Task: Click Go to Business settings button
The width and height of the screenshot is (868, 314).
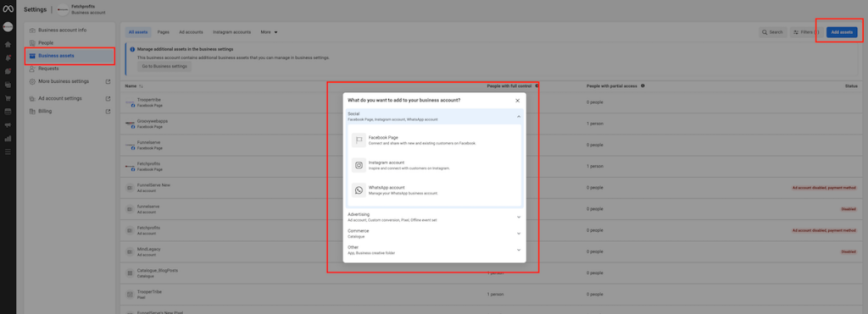Action: pos(164,66)
